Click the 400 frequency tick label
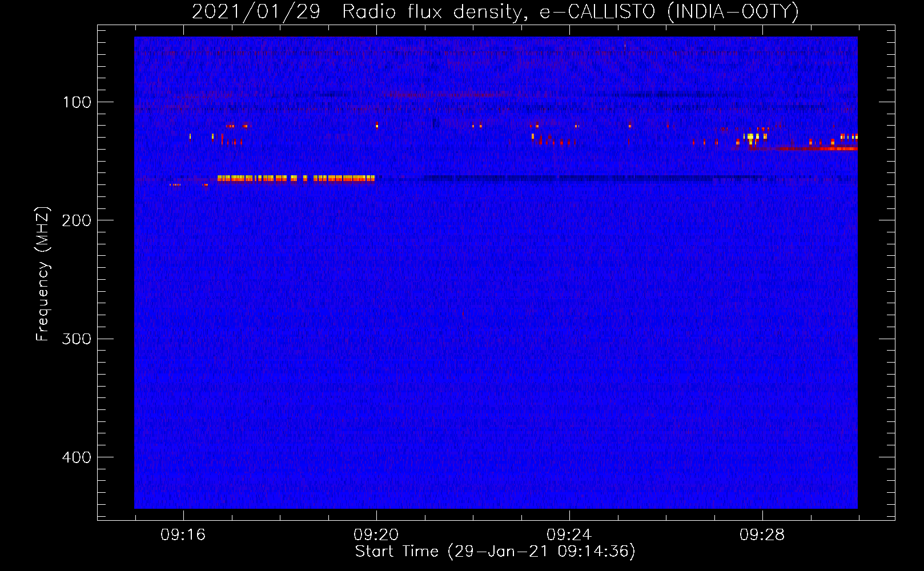This screenshot has width=924, height=571. point(77,457)
